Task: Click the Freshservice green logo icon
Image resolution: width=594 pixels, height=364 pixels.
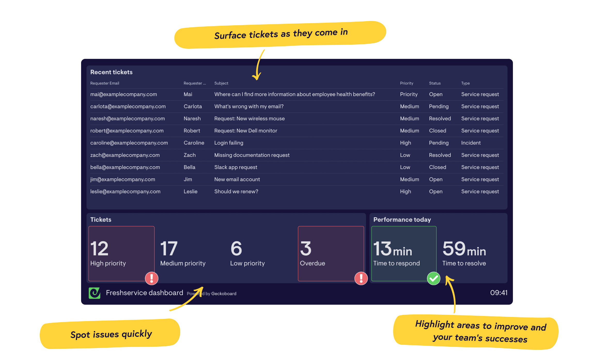Action: [x=95, y=293]
